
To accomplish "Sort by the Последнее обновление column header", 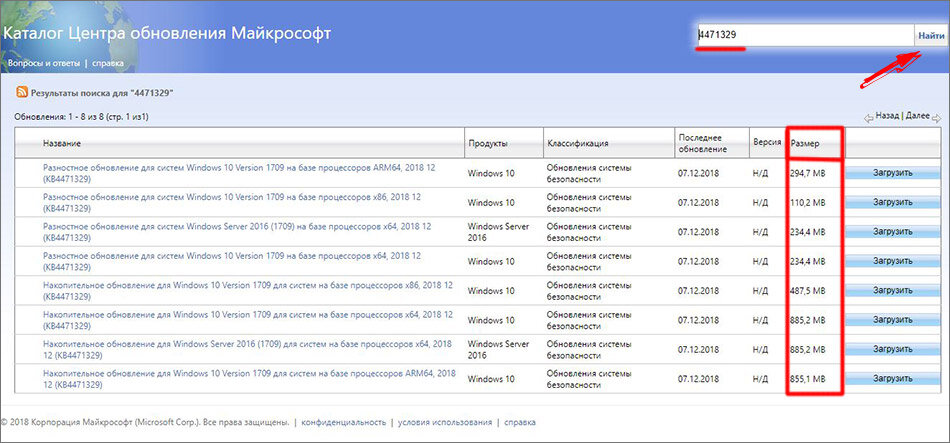I will [703, 144].
